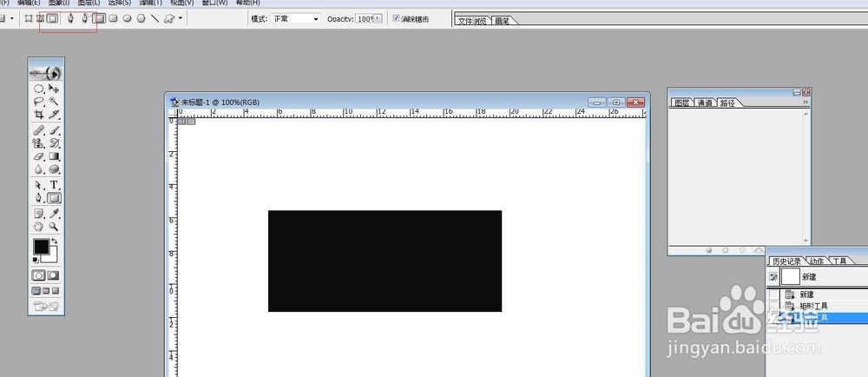Switch to 图层 tab in palette
The image size is (868, 377).
[681, 103]
